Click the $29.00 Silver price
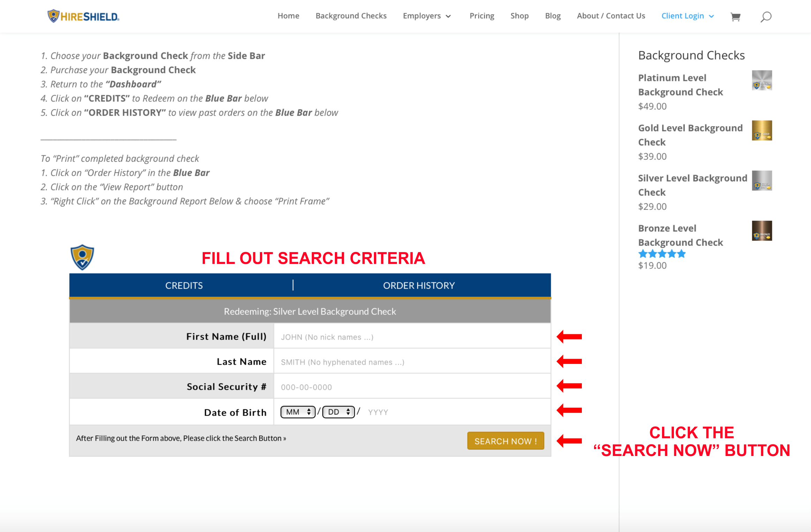 click(x=652, y=207)
